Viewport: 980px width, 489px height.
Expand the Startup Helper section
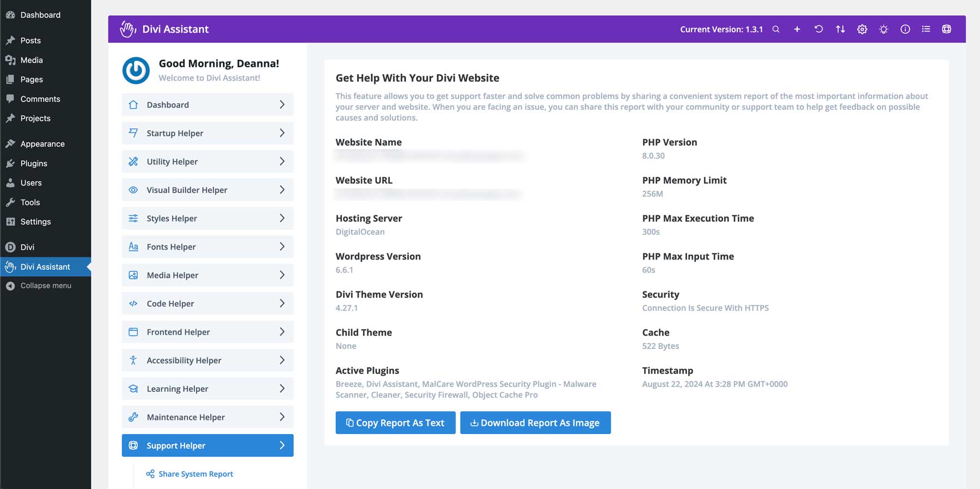coord(207,133)
